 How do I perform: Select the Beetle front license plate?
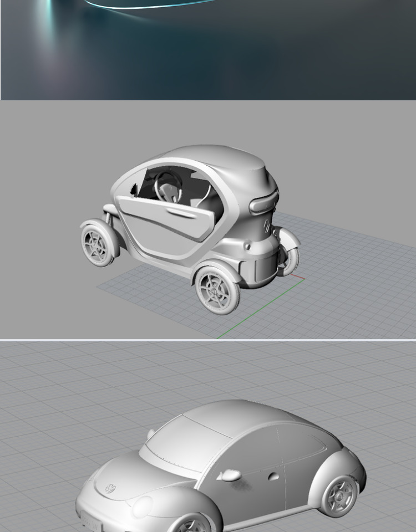tap(89, 523)
